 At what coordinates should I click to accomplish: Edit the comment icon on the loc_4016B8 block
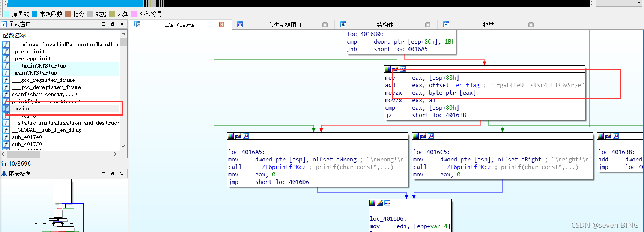coord(608,136)
